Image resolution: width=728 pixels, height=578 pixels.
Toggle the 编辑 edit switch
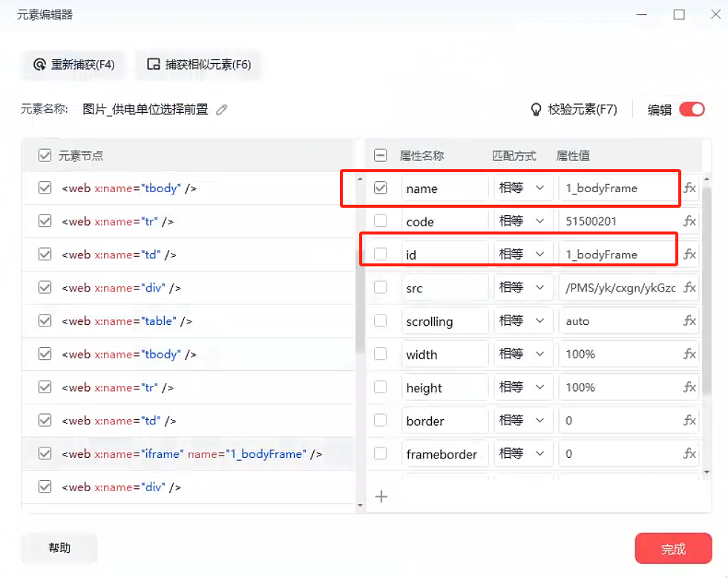[x=692, y=110]
